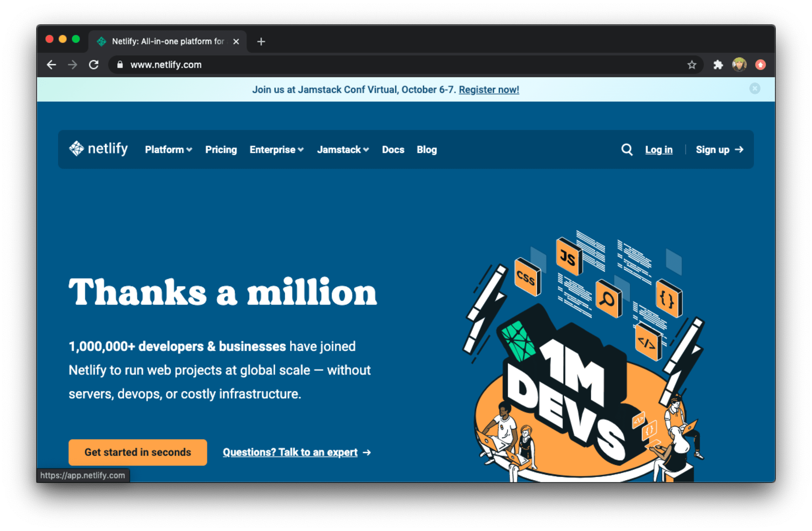Dismiss the Jamstack Conf announcement banner
The height and width of the screenshot is (531, 812).
[754, 89]
